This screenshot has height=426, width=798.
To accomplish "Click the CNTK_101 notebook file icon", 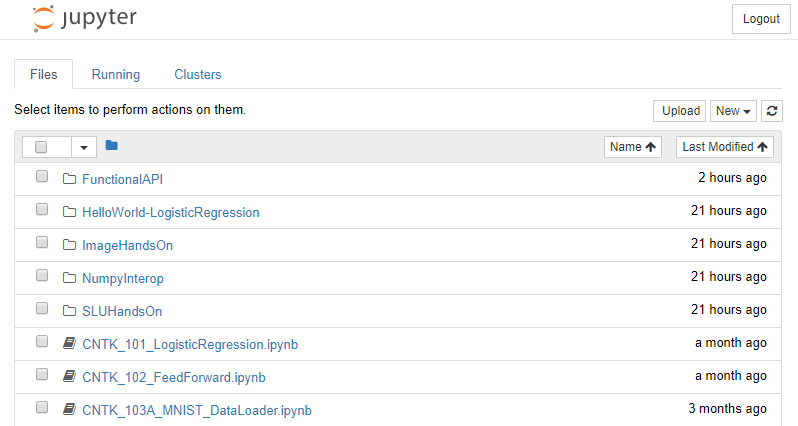I will point(69,344).
